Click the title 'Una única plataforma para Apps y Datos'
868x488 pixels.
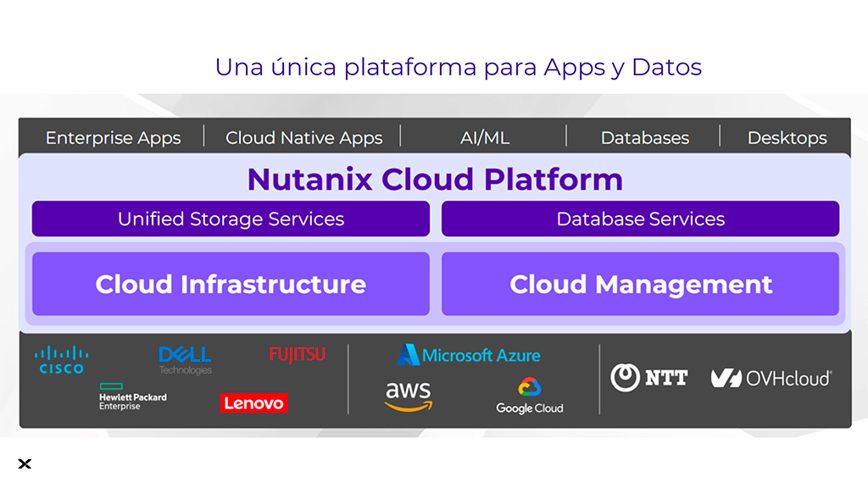pyautogui.click(x=459, y=68)
